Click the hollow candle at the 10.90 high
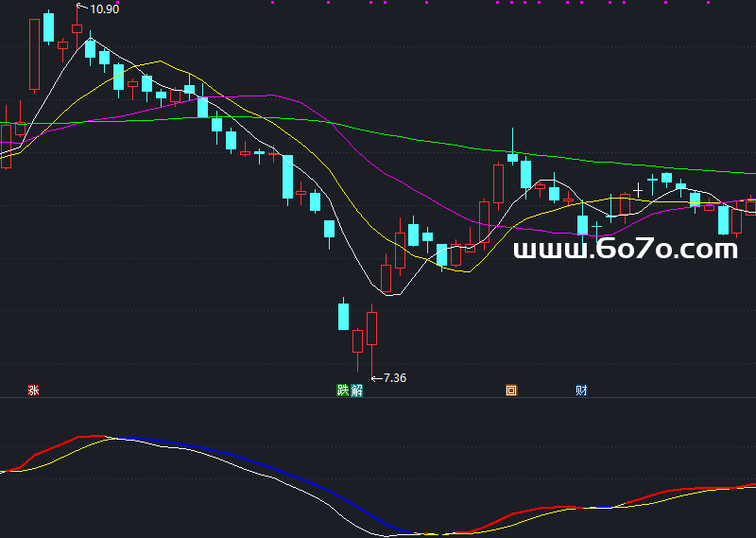The height and width of the screenshot is (538, 756). tap(77, 28)
